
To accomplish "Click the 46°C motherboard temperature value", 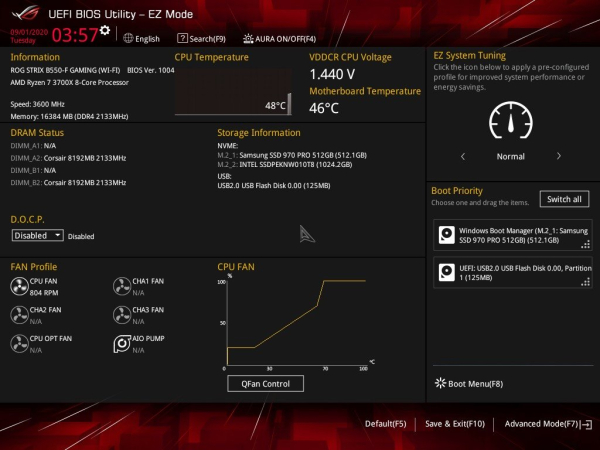I will (324, 108).
